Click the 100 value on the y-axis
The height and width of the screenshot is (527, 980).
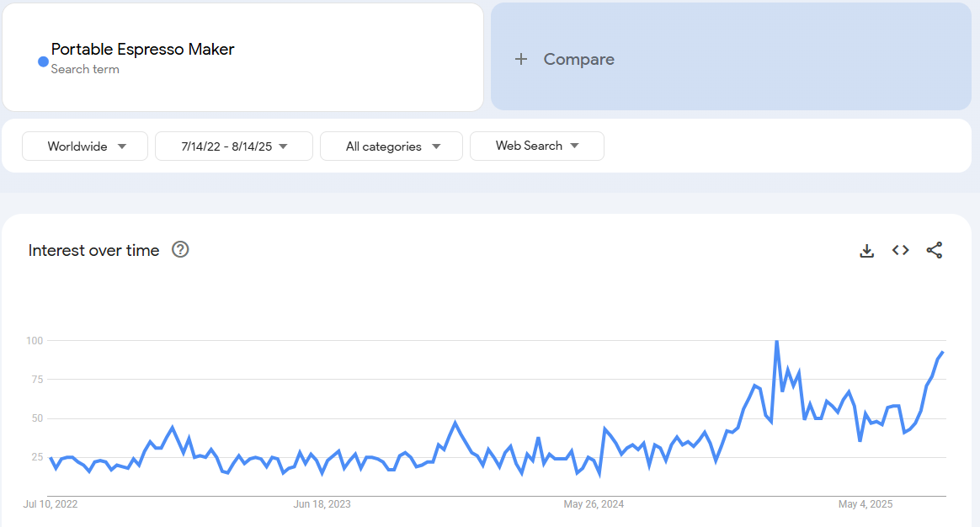click(x=34, y=340)
